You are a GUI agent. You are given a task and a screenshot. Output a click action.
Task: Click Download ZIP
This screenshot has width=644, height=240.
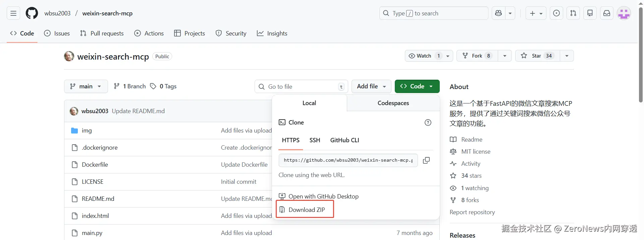(x=307, y=210)
